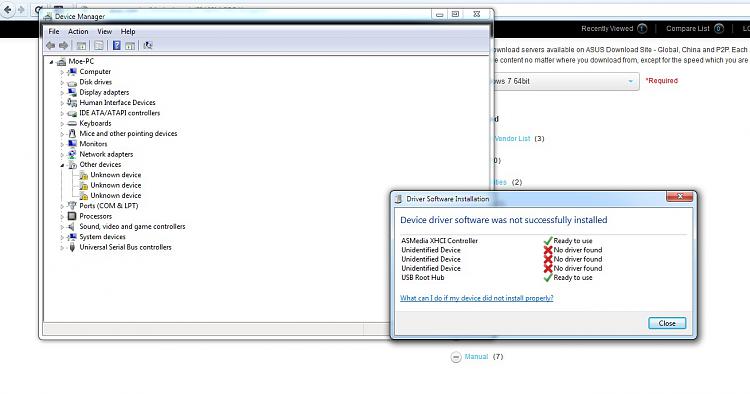The width and height of the screenshot is (750, 394).
Task: Open the Action menu in Device Manager
Action: pos(78,32)
